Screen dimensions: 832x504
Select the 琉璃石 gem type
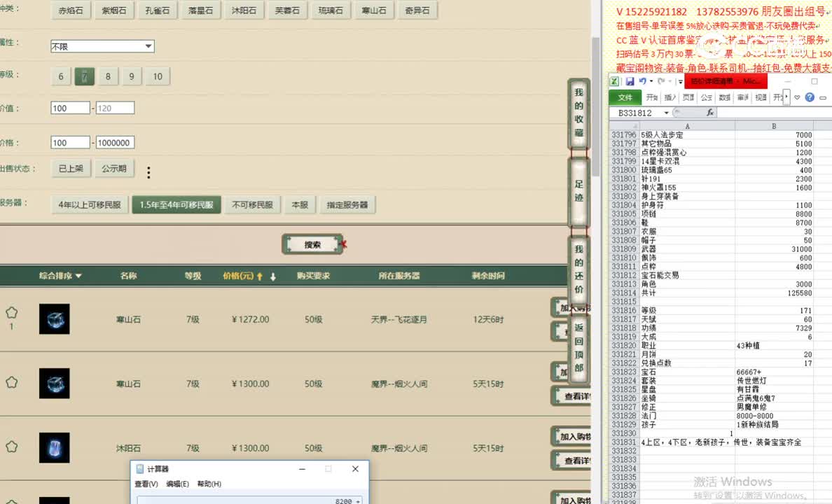point(331,10)
